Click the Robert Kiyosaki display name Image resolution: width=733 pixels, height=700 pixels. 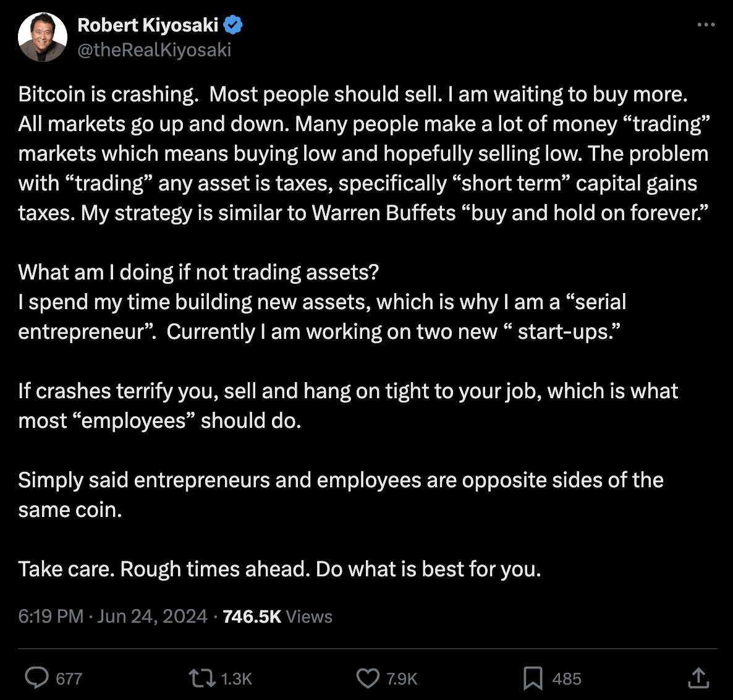[x=148, y=25]
